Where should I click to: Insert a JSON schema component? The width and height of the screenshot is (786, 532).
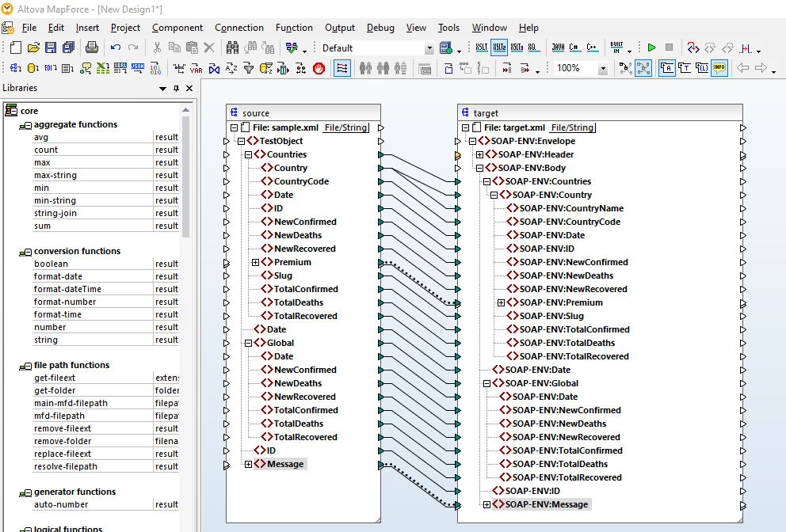click(x=138, y=69)
